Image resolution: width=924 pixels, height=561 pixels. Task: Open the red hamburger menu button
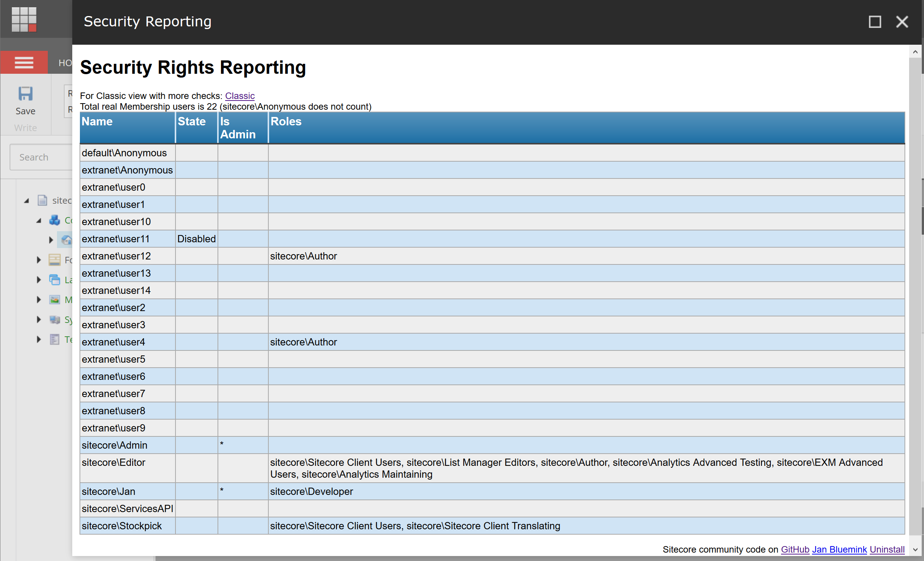point(24,62)
